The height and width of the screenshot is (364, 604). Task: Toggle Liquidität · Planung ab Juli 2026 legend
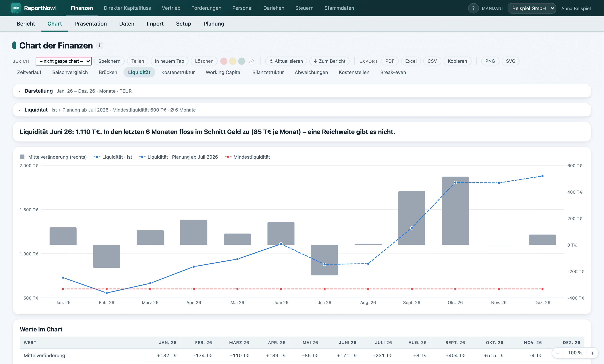point(178,157)
